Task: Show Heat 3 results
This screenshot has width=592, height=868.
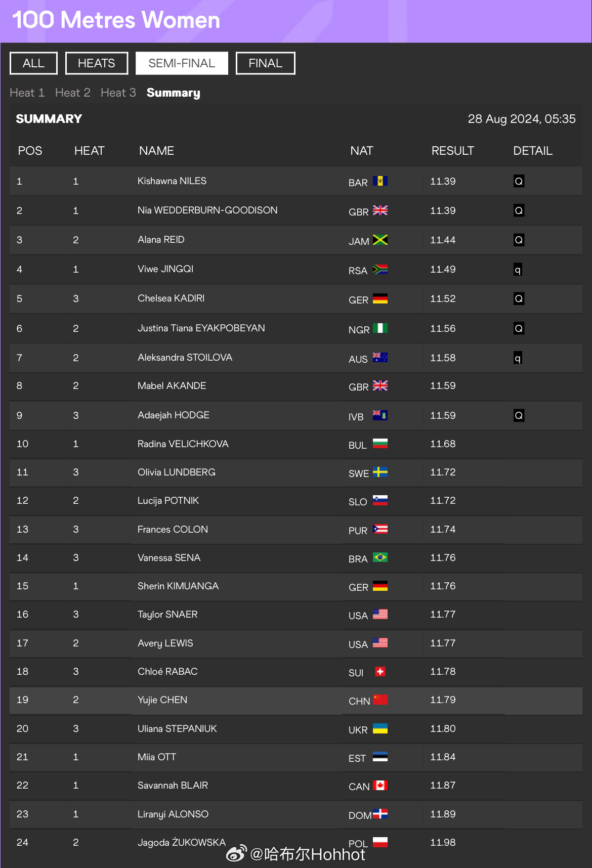Action: pyautogui.click(x=118, y=93)
